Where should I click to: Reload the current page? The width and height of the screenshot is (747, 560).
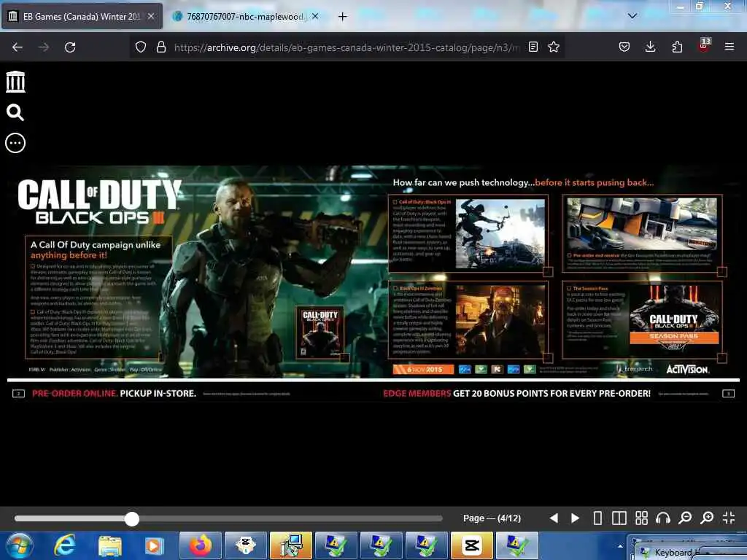click(x=70, y=47)
